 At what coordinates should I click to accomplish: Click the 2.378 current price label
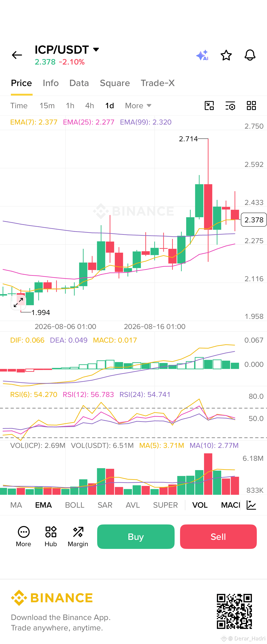pos(254,220)
